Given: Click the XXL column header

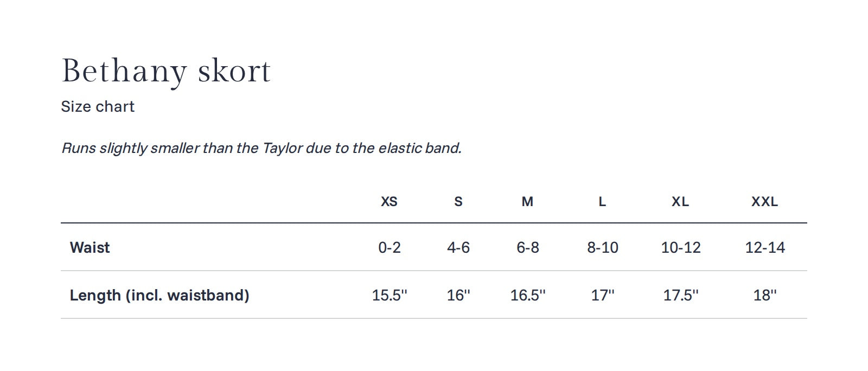Looking at the screenshot, I should [764, 201].
